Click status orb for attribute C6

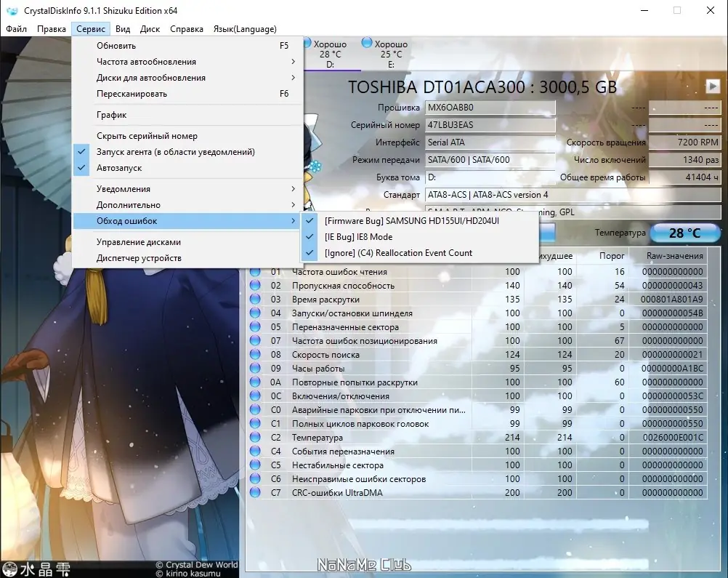(x=255, y=478)
